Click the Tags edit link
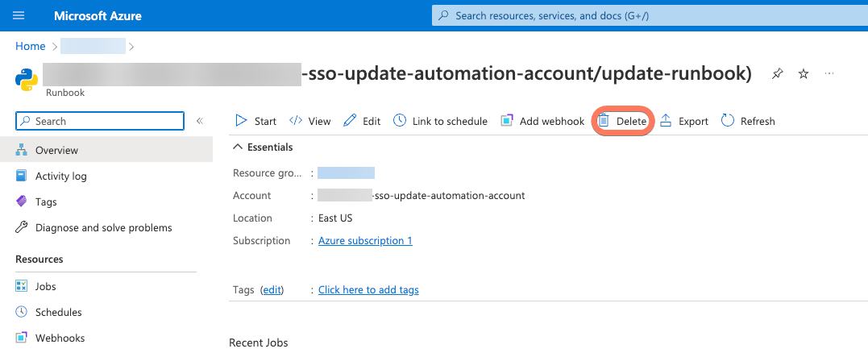The height and width of the screenshot is (353, 868). tap(272, 290)
